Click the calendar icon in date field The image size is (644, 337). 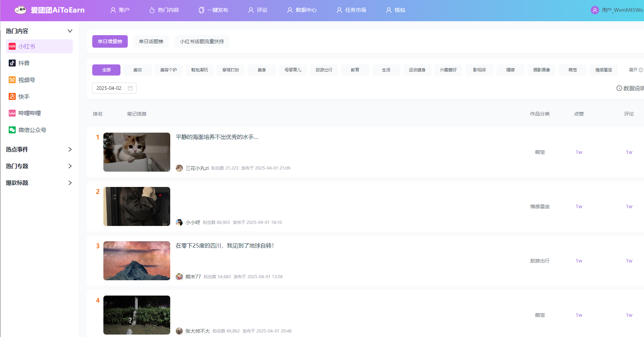point(130,88)
